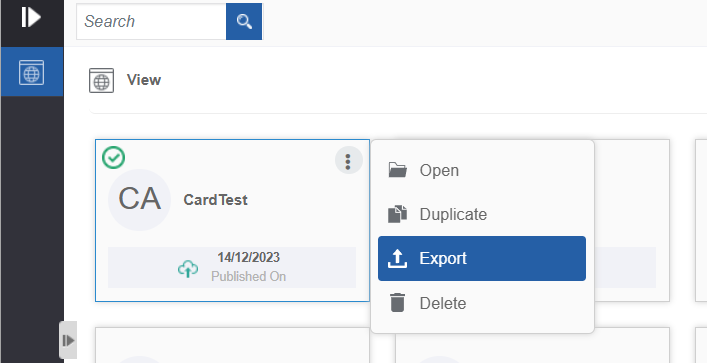The image size is (707, 363).
Task: Click the Export upload arrow icon
Action: [397, 258]
